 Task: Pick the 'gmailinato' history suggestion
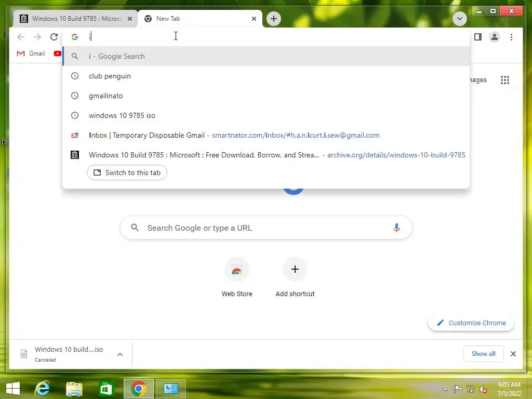tap(266, 96)
